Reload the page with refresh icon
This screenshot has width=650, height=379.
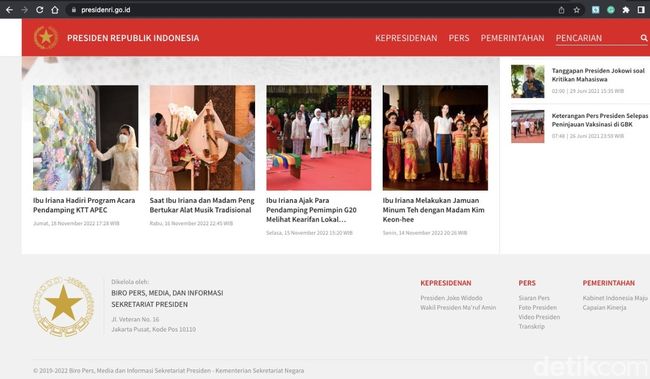(x=39, y=10)
